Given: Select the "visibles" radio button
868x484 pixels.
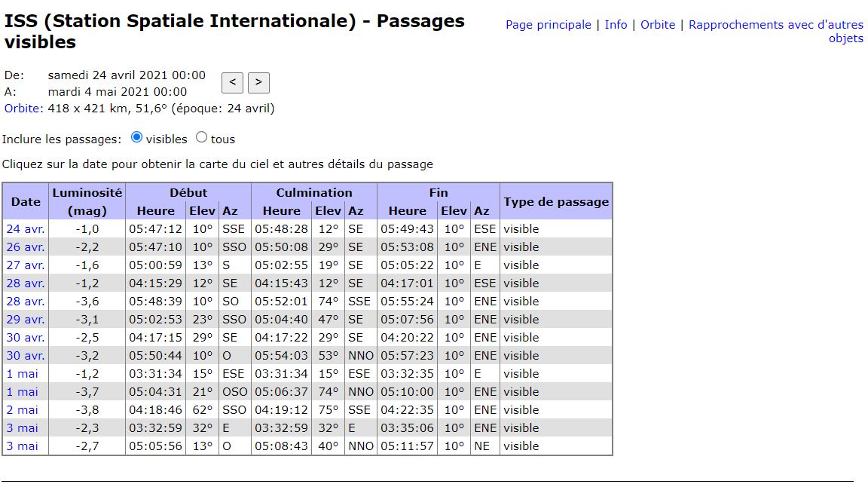Looking at the screenshot, I should coord(136,137).
